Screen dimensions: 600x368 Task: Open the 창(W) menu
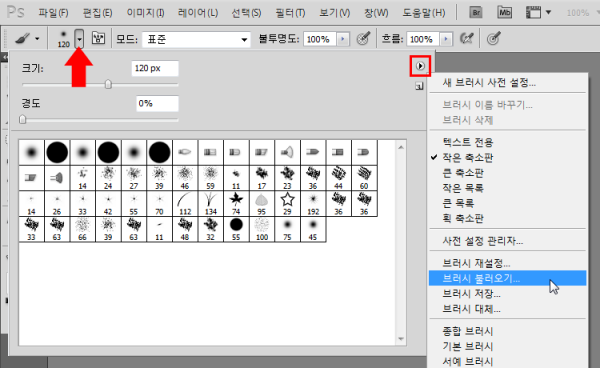(376, 13)
